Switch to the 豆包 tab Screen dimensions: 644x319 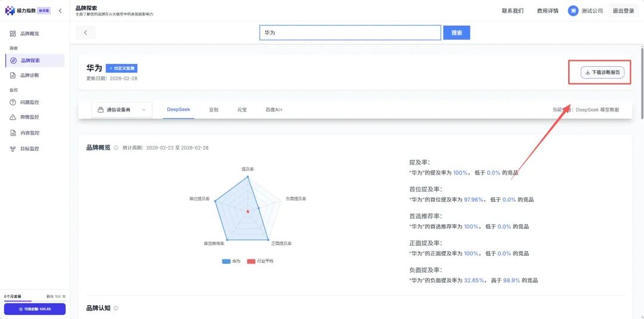[213, 110]
